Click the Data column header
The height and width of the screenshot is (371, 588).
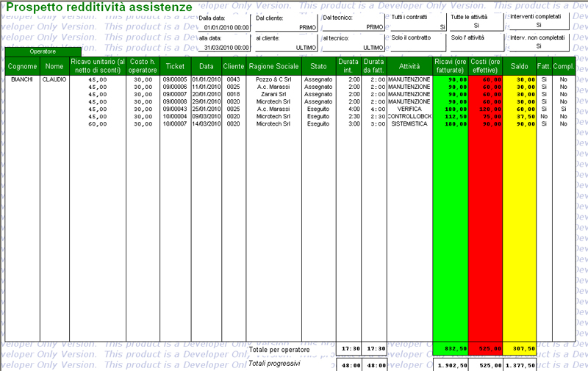[x=207, y=66]
